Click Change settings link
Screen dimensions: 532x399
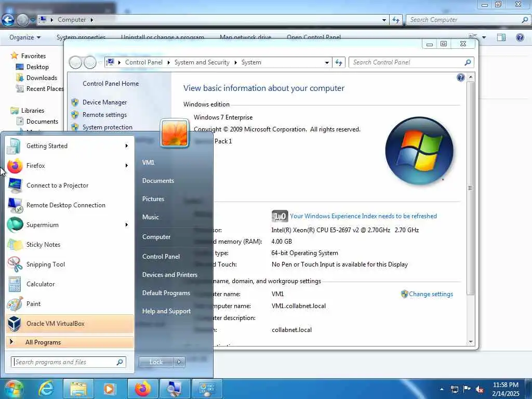(431, 294)
